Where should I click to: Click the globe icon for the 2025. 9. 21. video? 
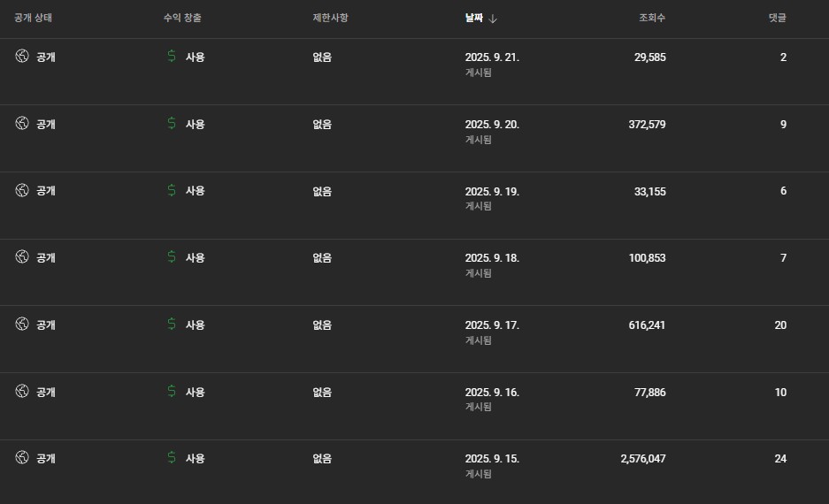[x=22, y=57]
